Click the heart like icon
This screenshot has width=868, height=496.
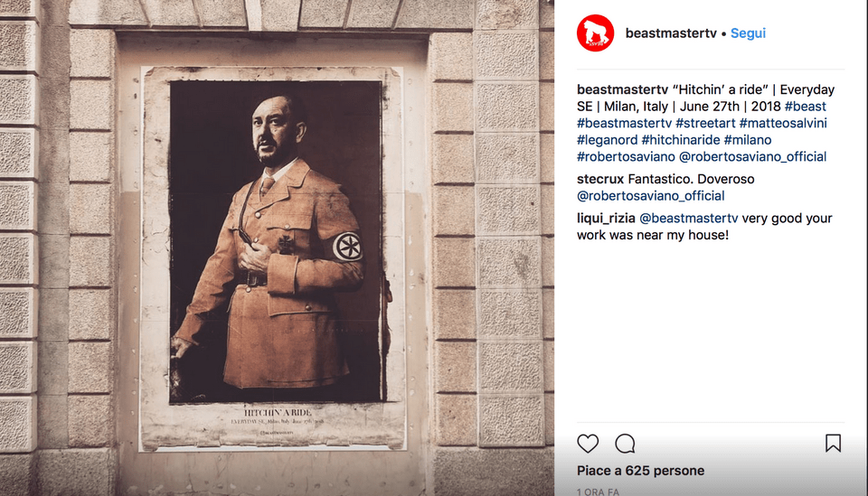pos(588,444)
